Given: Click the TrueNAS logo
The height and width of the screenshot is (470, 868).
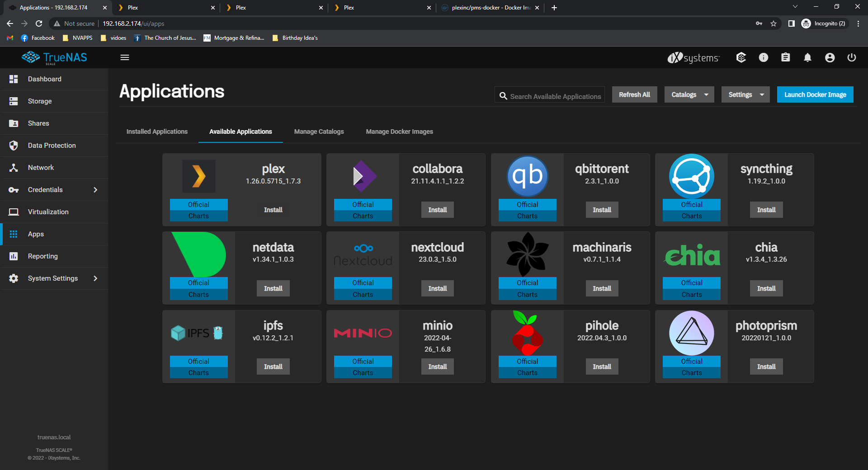Looking at the screenshot, I should 54,57.
